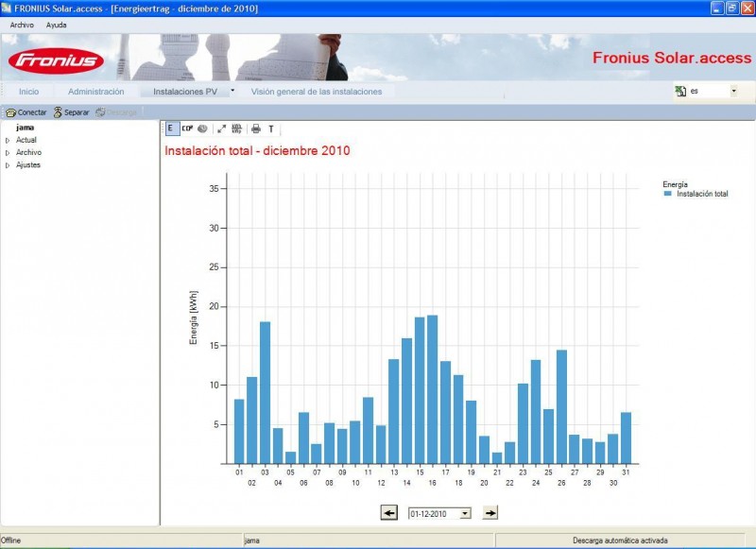Image resolution: width=756 pixels, height=549 pixels.
Task: Show the earnings coin view
Action: point(202,129)
